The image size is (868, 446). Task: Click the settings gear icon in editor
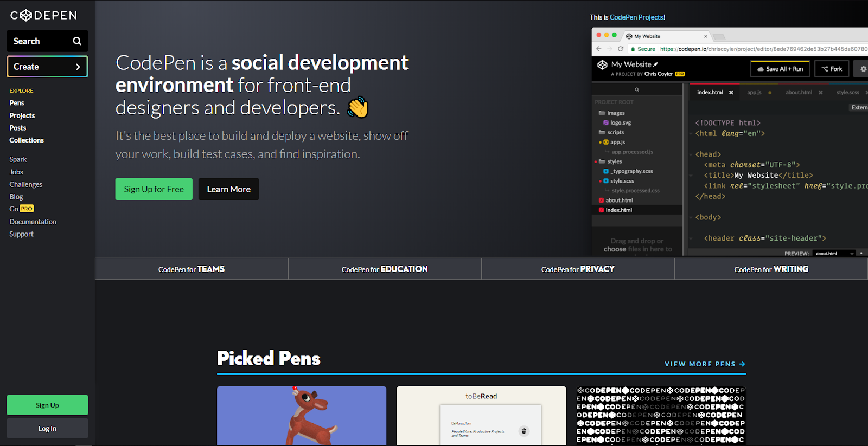coord(863,69)
